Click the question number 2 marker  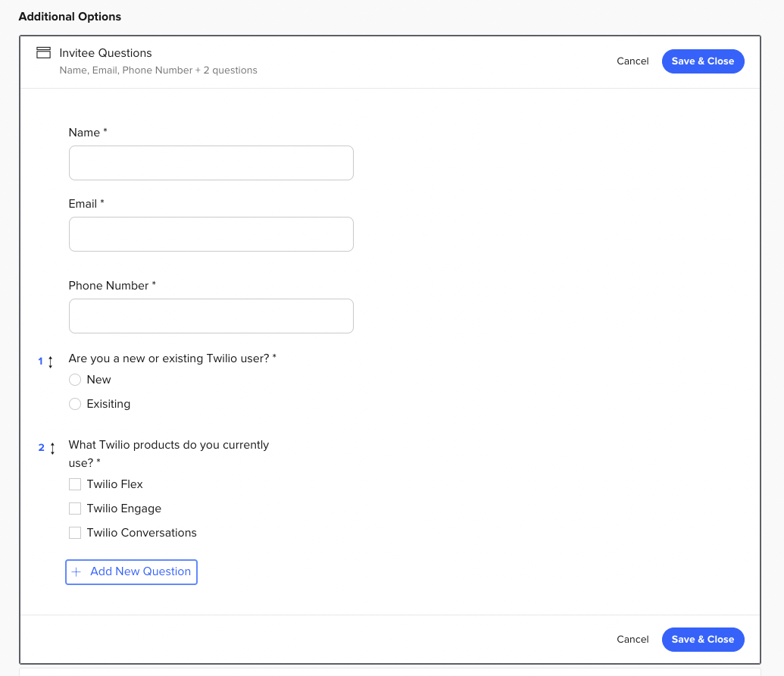(x=42, y=448)
